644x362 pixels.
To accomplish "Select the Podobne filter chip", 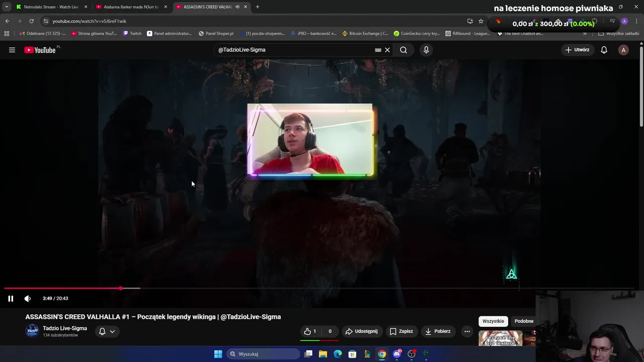I will click(524, 321).
